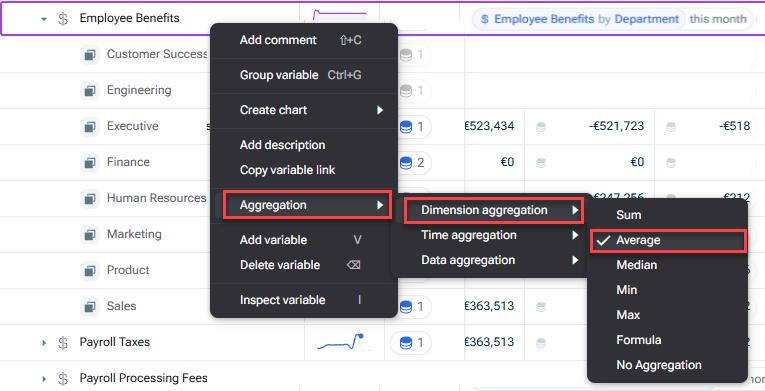Click the Data aggregation arrow
The width and height of the screenshot is (765, 391).
575,260
